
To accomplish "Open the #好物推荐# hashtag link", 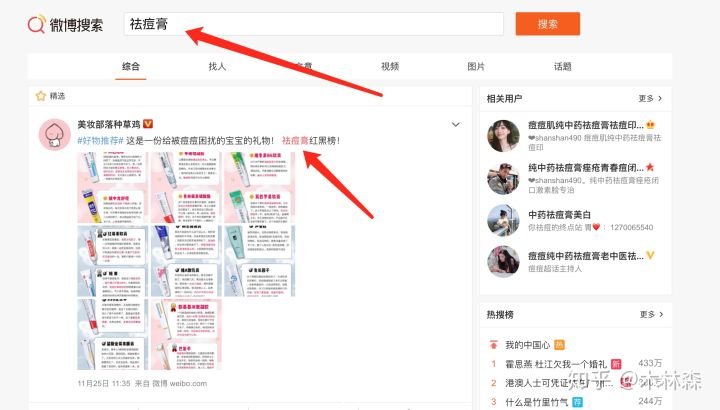I will pyautogui.click(x=101, y=140).
